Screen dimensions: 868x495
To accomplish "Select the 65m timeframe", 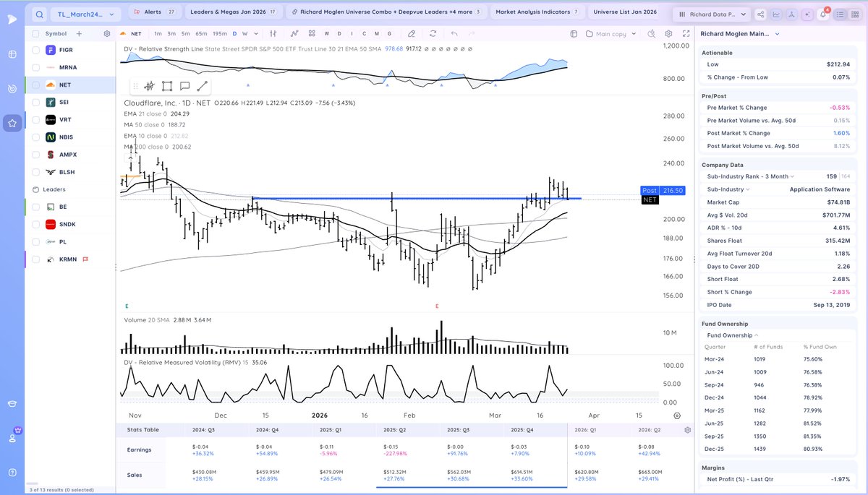I will coord(201,33).
